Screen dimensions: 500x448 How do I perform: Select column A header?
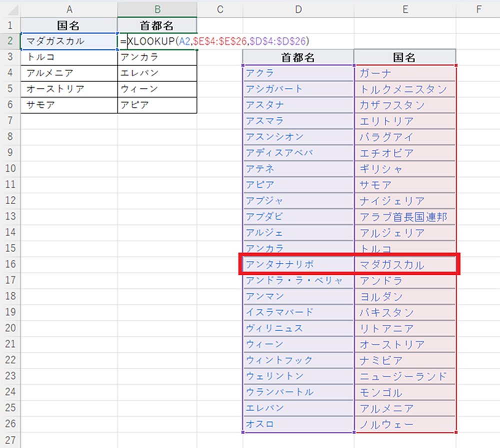point(69,9)
